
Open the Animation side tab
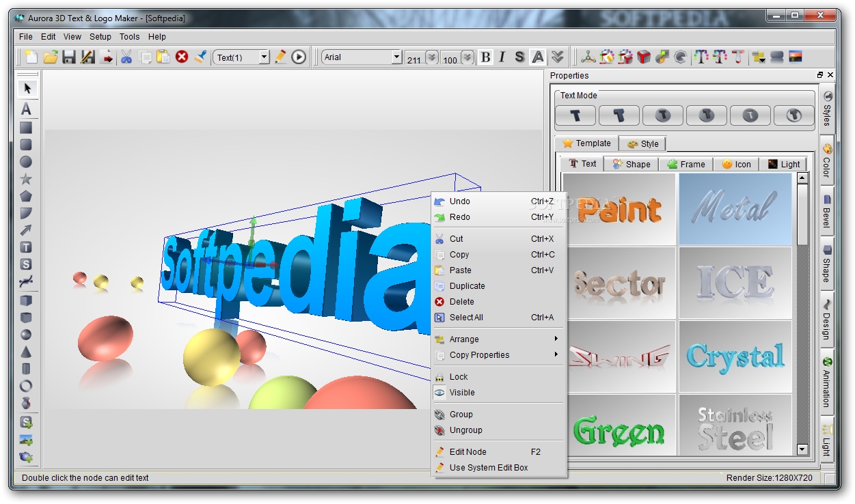(x=827, y=382)
